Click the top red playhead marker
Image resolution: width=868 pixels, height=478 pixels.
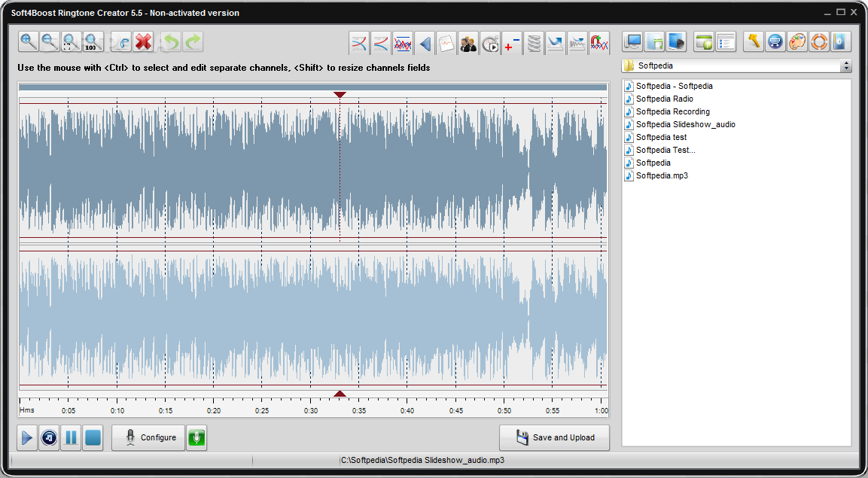pyautogui.click(x=340, y=95)
